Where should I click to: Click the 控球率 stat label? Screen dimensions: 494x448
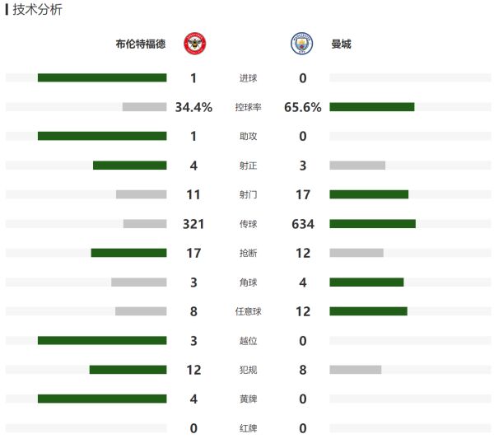point(248,107)
